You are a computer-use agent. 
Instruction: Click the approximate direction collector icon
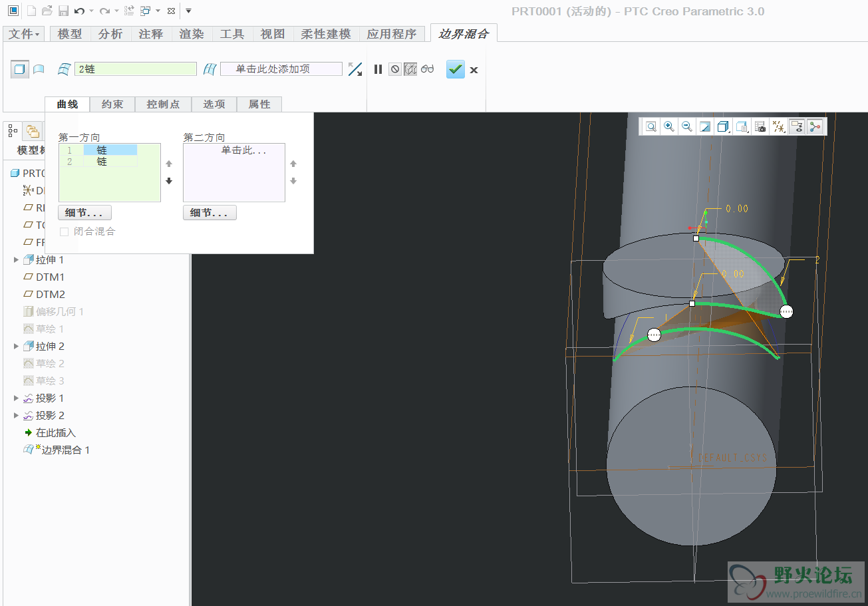pos(355,69)
